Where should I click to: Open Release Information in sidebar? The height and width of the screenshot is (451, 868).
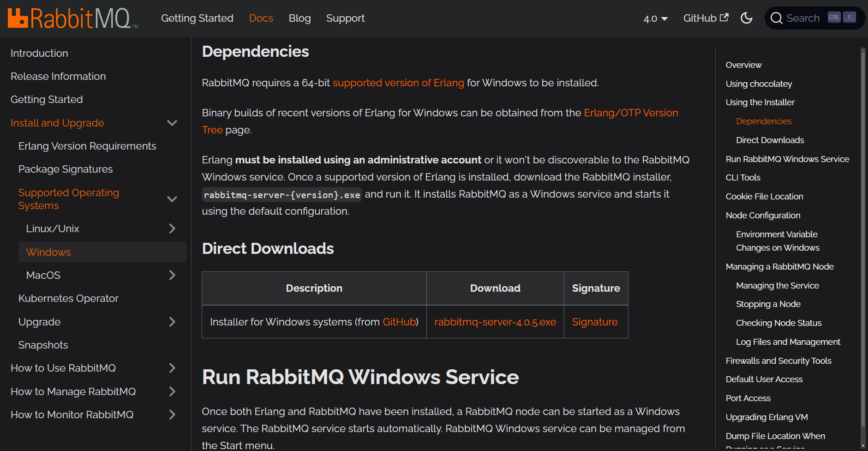click(x=58, y=76)
